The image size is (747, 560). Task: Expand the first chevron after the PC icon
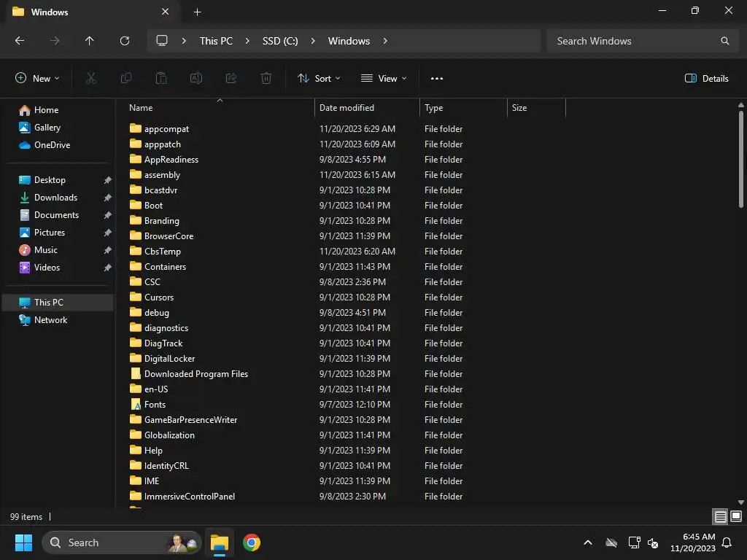click(x=184, y=41)
